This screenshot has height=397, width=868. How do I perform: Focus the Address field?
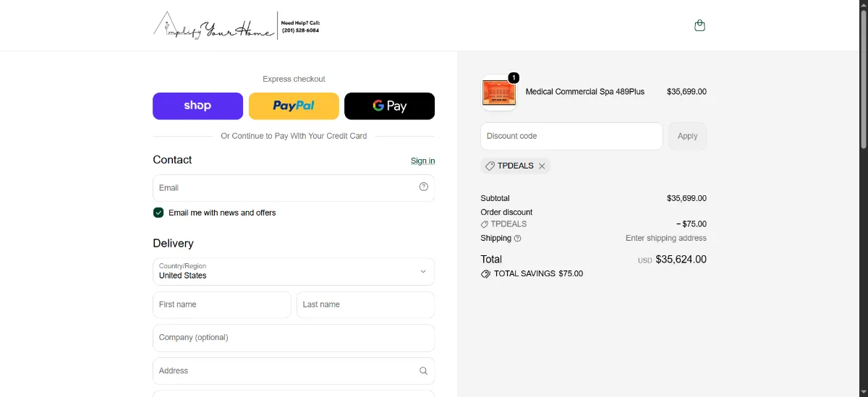tap(294, 370)
